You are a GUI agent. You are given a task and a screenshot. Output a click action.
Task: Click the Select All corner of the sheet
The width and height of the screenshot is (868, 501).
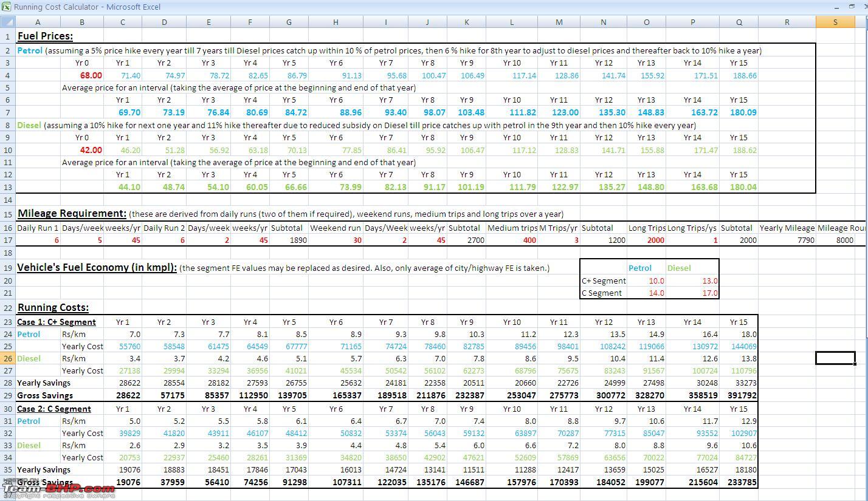tap(8, 22)
